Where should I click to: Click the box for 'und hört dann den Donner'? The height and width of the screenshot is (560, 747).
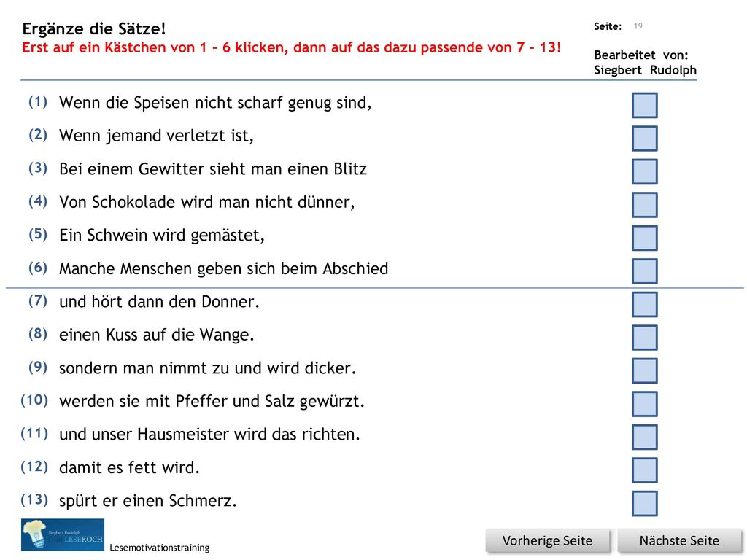coord(645,304)
